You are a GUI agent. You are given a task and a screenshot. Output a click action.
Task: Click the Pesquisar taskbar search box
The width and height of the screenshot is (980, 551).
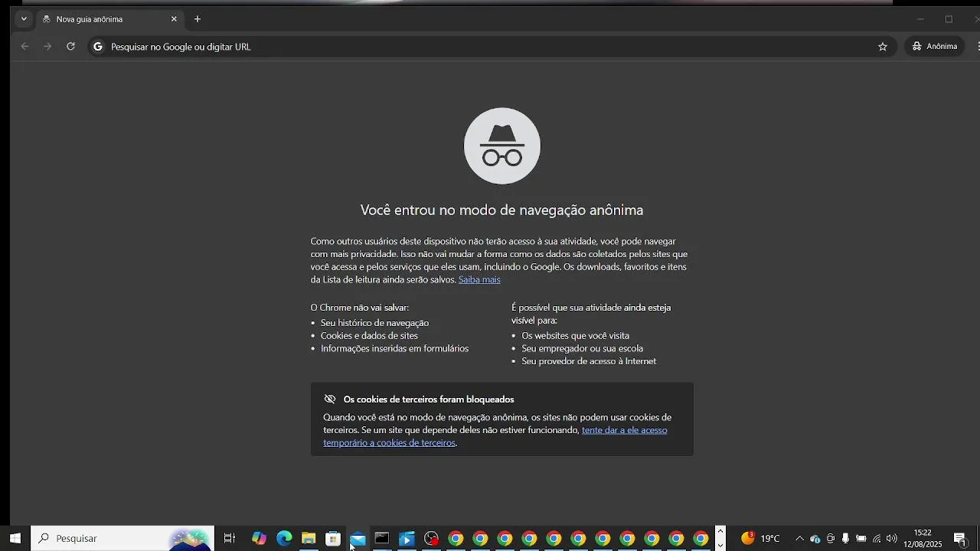point(122,539)
